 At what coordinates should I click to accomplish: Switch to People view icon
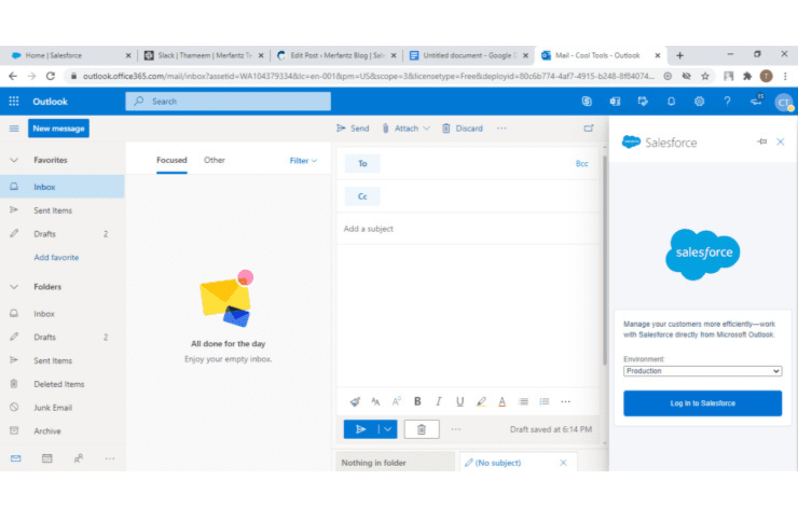click(78, 458)
